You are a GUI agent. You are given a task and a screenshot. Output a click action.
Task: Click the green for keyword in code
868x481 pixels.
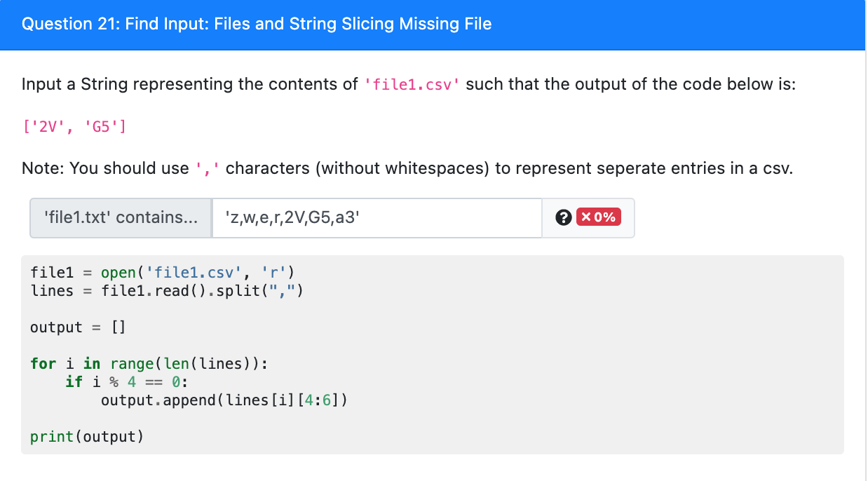point(43,363)
